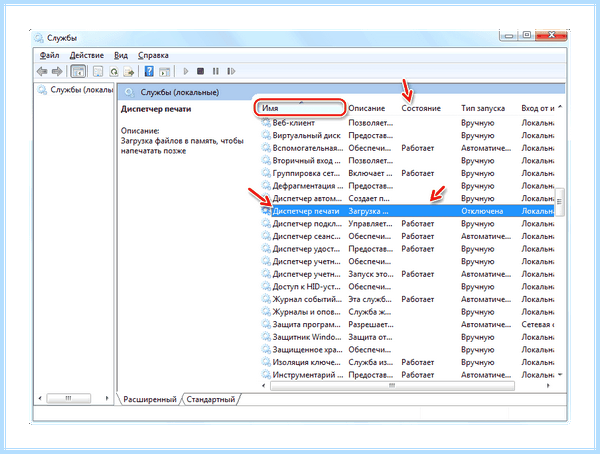Open the Файл menu

pyautogui.click(x=49, y=56)
